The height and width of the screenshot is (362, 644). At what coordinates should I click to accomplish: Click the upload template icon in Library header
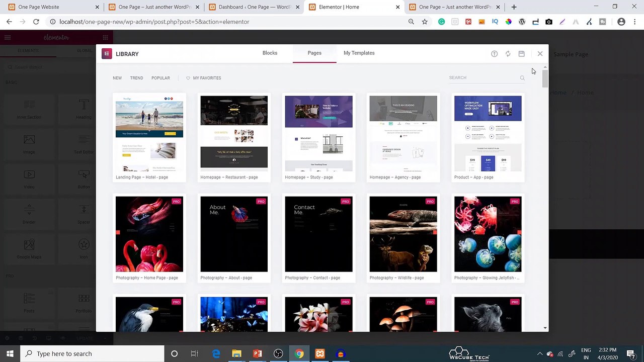click(x=494, y=54)
